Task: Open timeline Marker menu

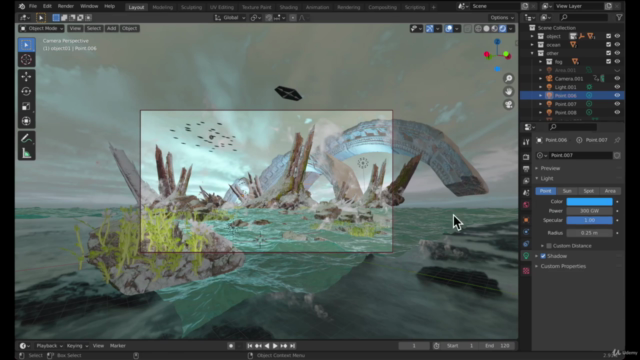Action: pyautogui.click(x=118, y=346)
